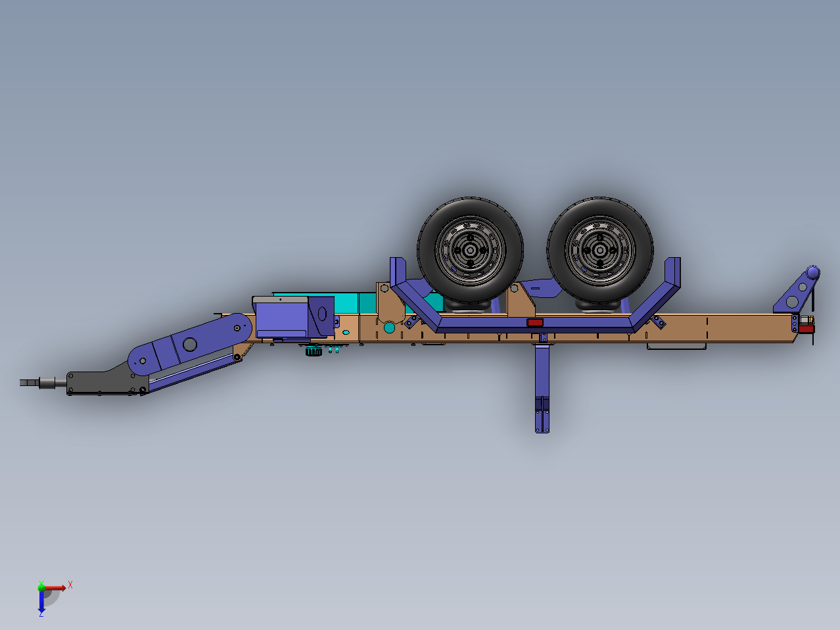Click the red X axis of the triad
The height and width of the screenshot is (630, 840).
point(55,588)
